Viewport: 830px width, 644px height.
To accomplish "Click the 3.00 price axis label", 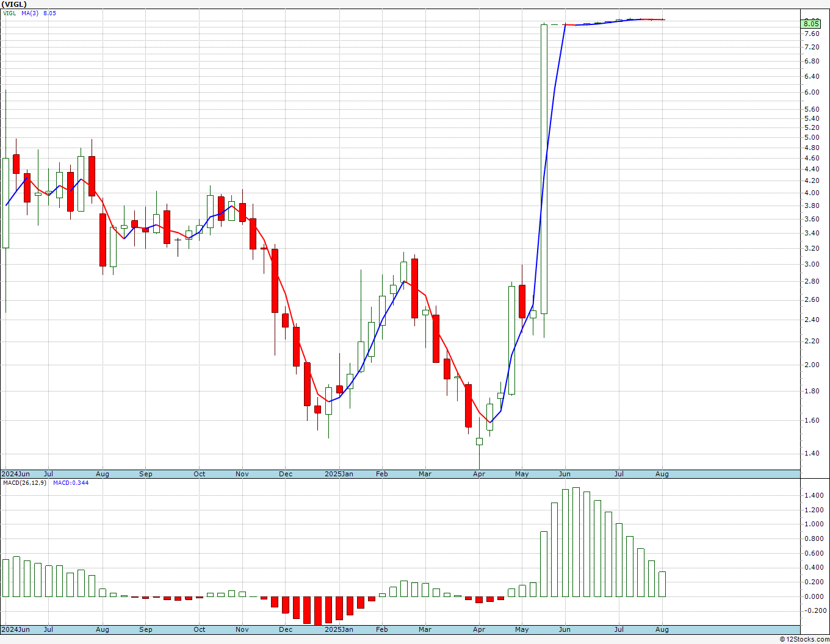I will tap(812, 264).
